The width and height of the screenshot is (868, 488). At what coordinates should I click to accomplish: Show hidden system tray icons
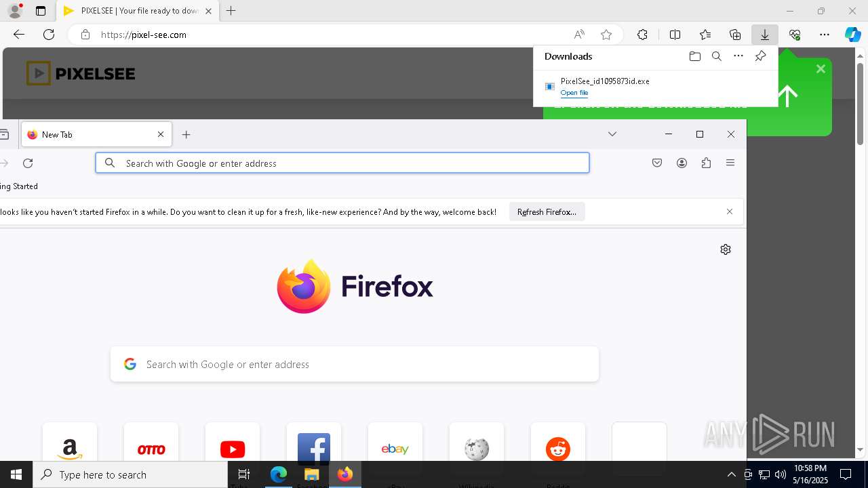[x=731, y=474]
